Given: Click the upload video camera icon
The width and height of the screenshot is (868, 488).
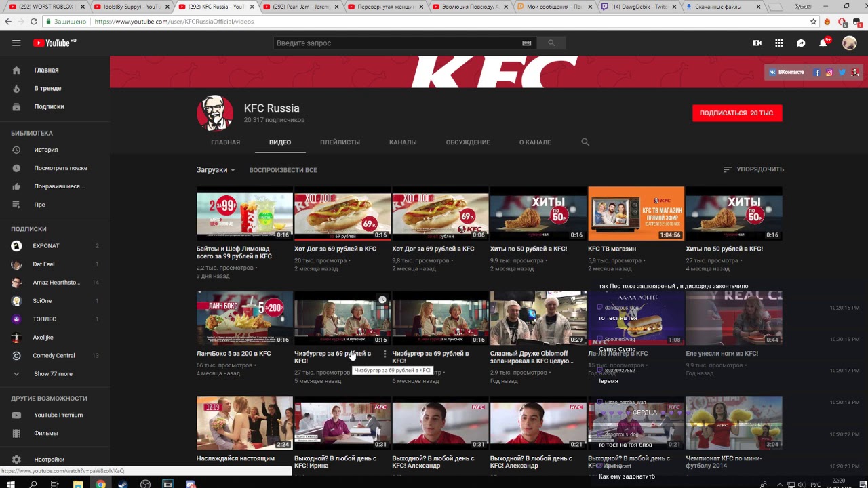Looking at the screenshot, I should coord(757,43).
